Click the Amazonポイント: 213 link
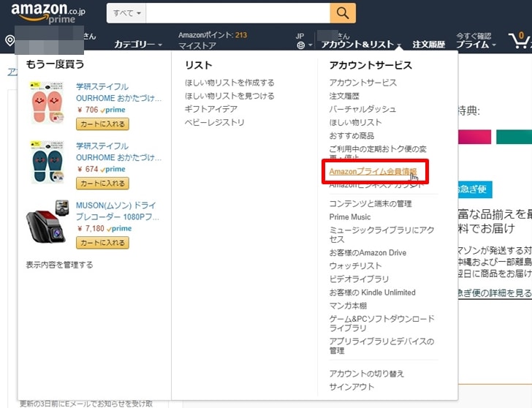Screen dimensions: 532x408 [x=213, y=35]
